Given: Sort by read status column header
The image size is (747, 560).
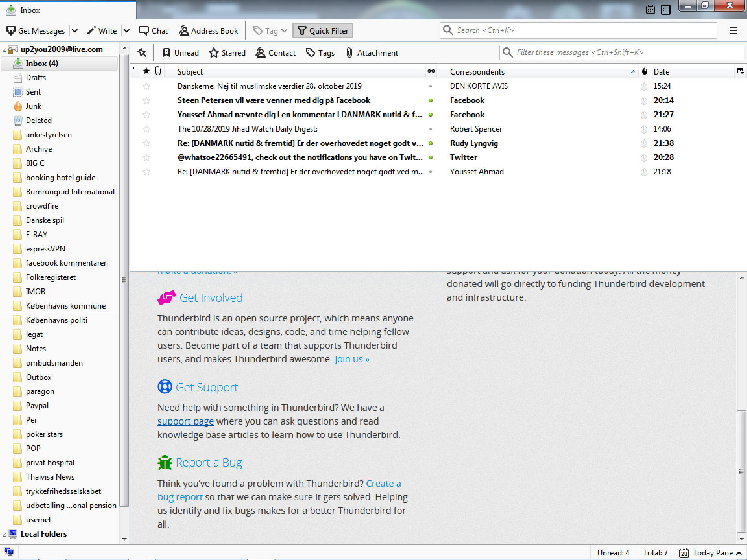Looking at the screenshot, I should [x=431, y=71].
